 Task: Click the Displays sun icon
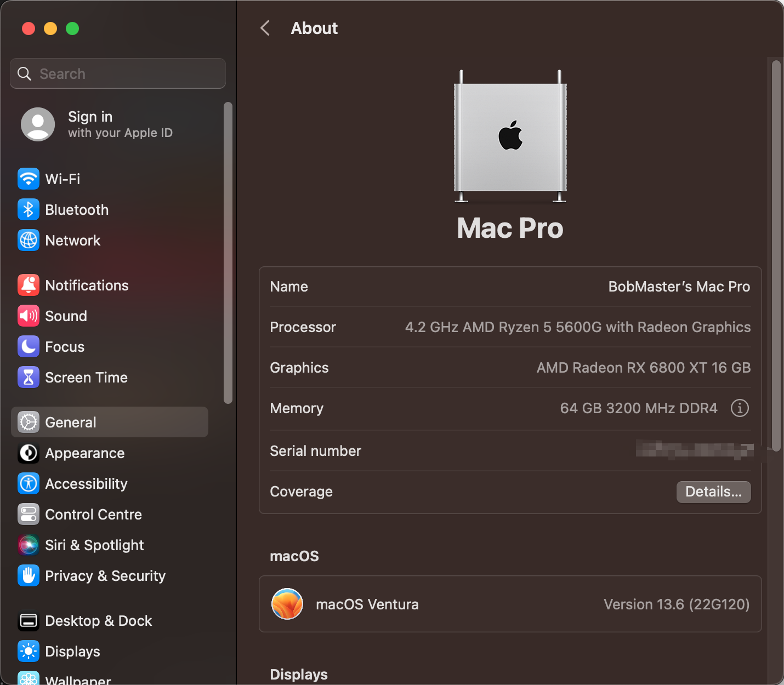[x=29, y=651]
